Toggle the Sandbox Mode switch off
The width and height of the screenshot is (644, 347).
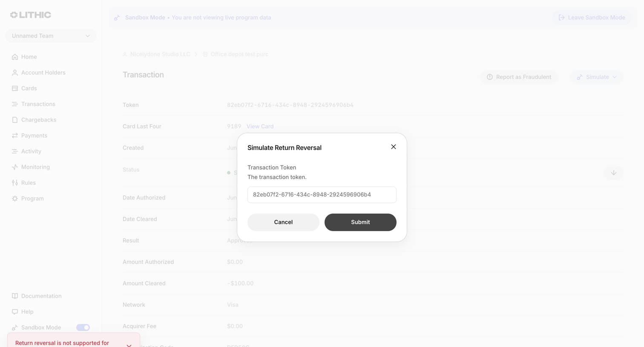click(83, 327)
